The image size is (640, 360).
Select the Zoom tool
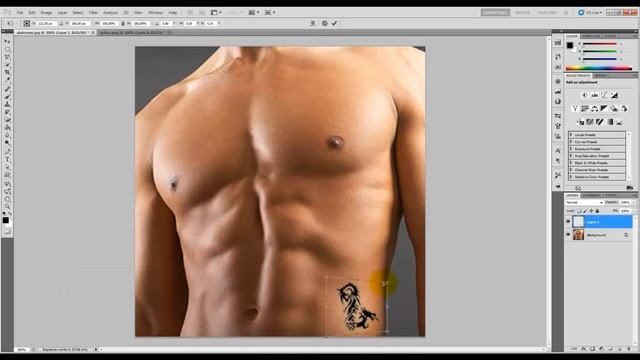pyautogui.click(x=7, y=207)
